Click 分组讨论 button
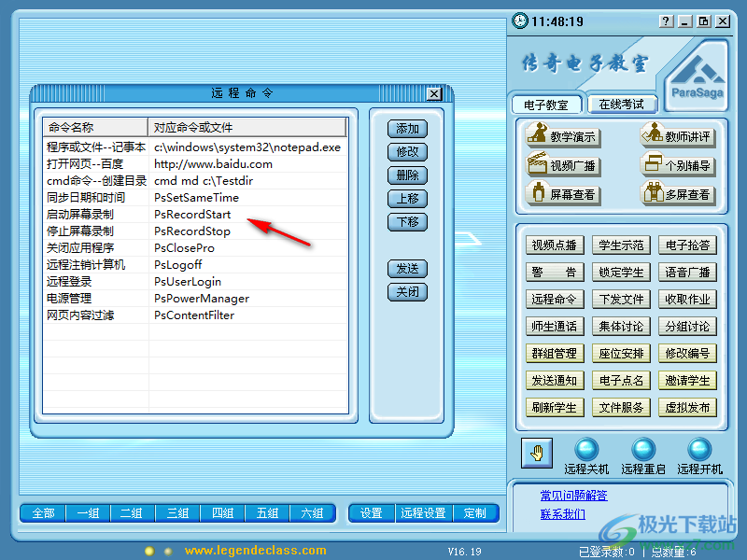 (687, 327)
